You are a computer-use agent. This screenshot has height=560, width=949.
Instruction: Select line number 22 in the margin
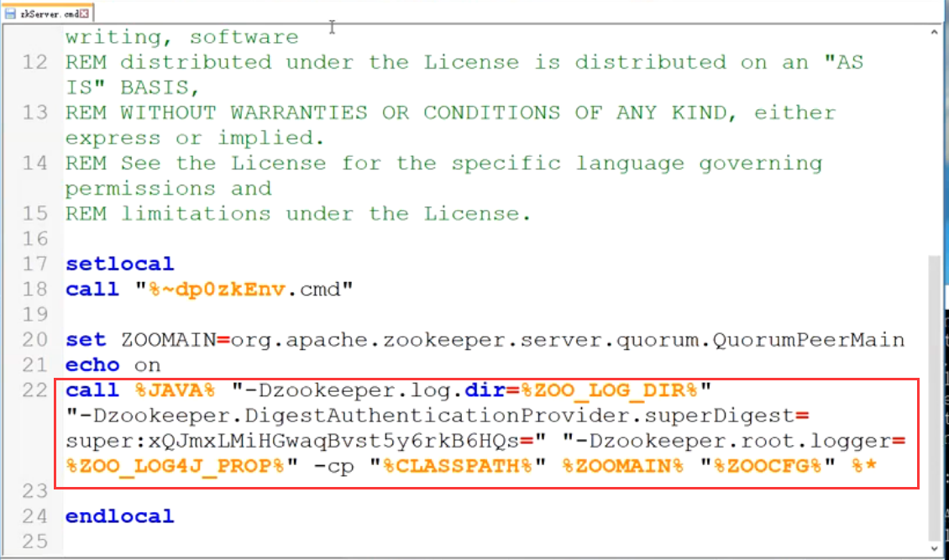34,390
